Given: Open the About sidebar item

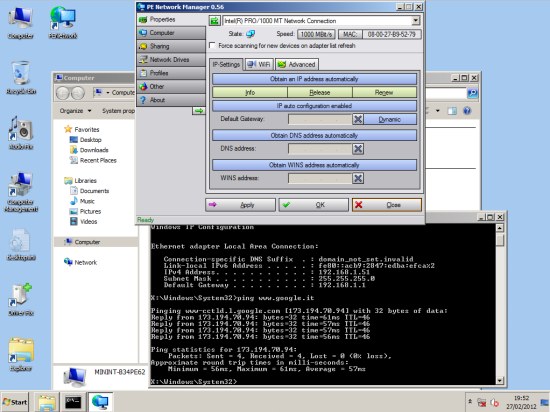Looking at the screenshot, I should click(171, 100).
